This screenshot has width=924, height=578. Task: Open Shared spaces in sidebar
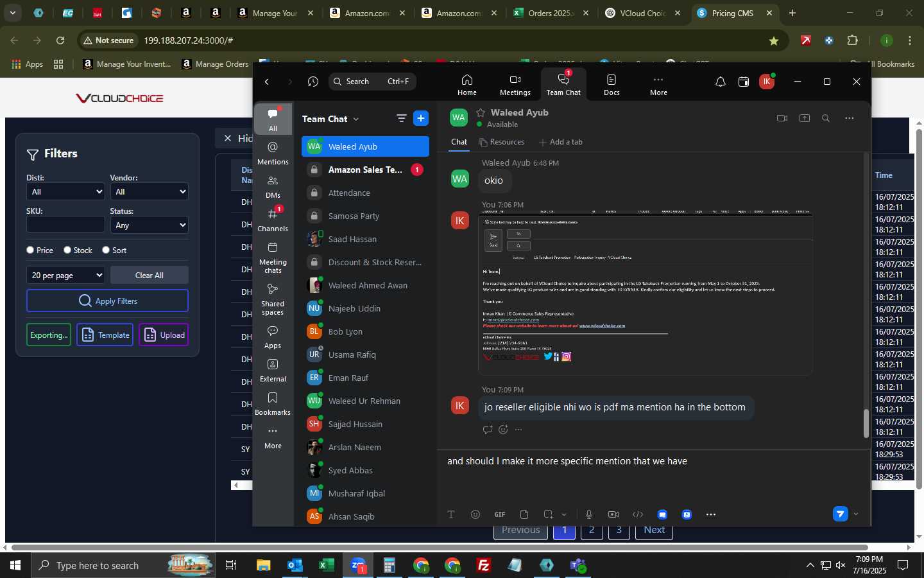point(273,299)
